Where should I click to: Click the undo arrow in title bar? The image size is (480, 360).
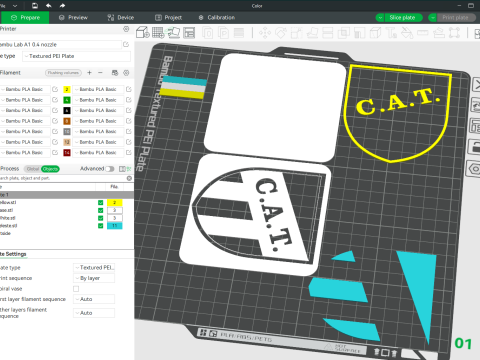tap(49, 6)
